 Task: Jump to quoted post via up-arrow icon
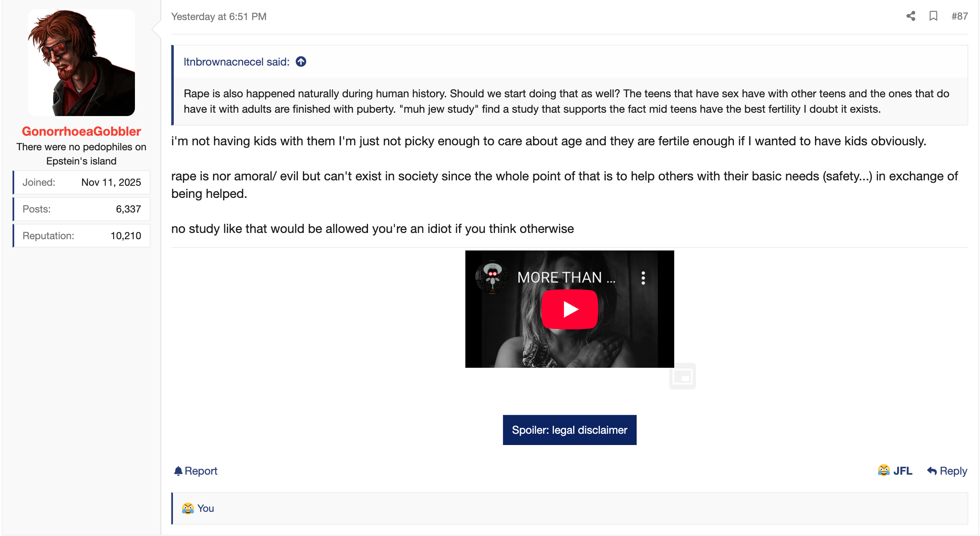[x=301, y=62]
